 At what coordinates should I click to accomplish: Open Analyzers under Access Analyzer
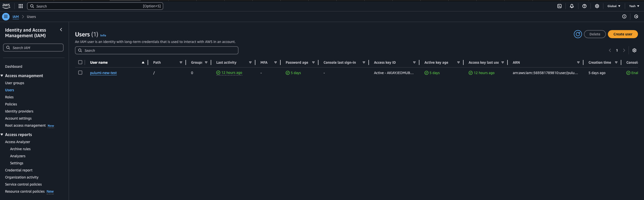[x=18, y=156]
